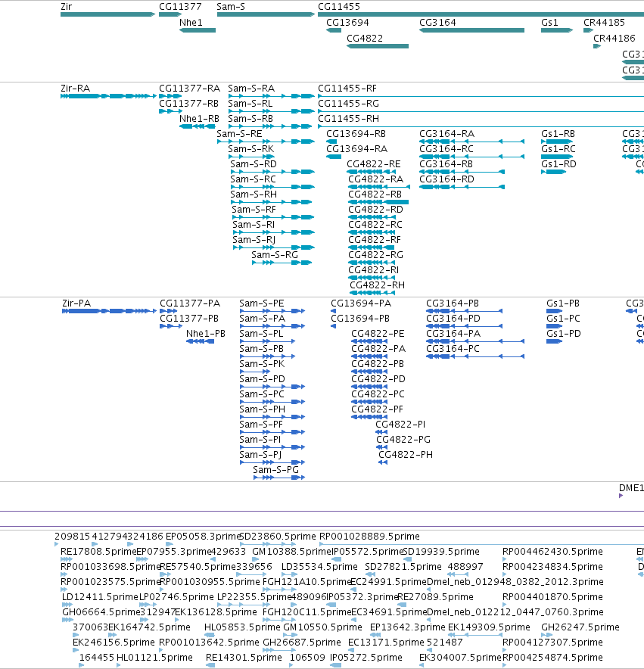Select the CR44186 gene label
644x669 pixels.
pos(614,38)
